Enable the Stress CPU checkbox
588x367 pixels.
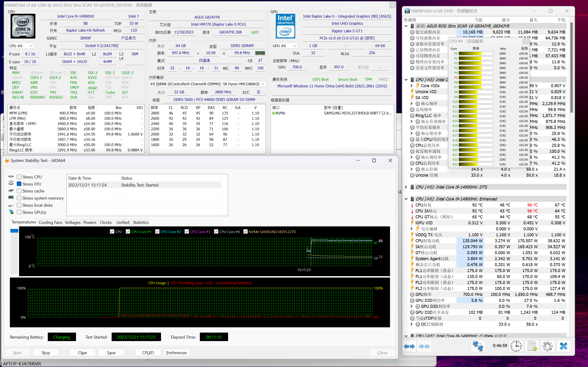[19, 177]
